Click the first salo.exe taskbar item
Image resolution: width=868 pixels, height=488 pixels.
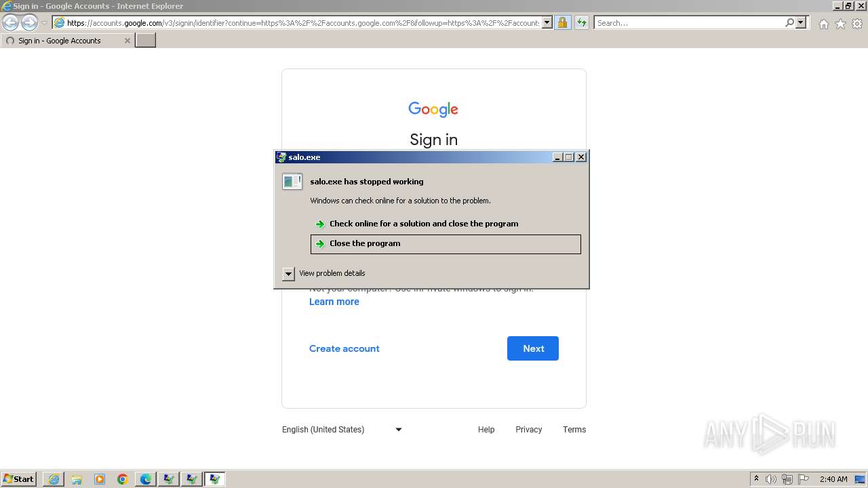169,479
